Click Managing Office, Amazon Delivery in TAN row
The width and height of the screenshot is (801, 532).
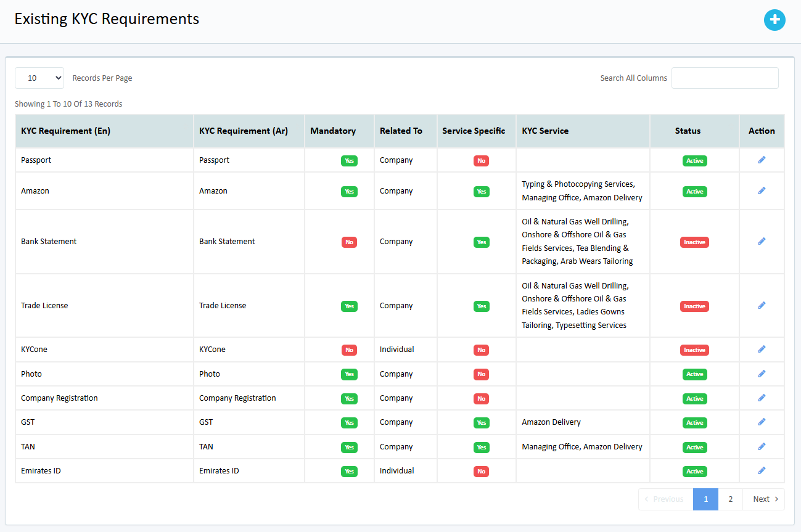582,446
